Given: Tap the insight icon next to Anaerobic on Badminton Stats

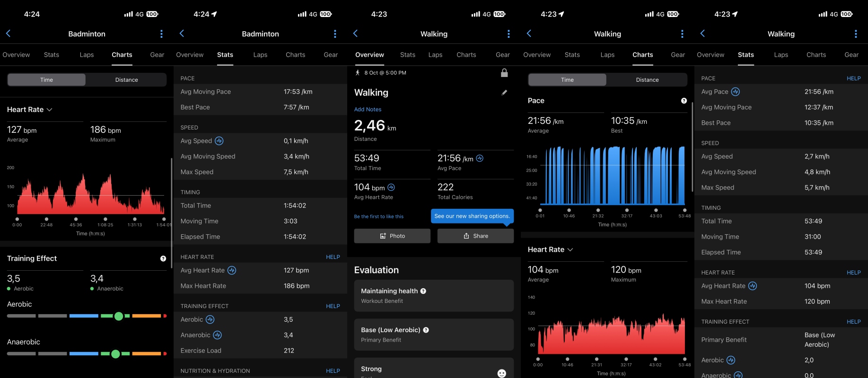Looking at the screenshot, I should [217, 335].
